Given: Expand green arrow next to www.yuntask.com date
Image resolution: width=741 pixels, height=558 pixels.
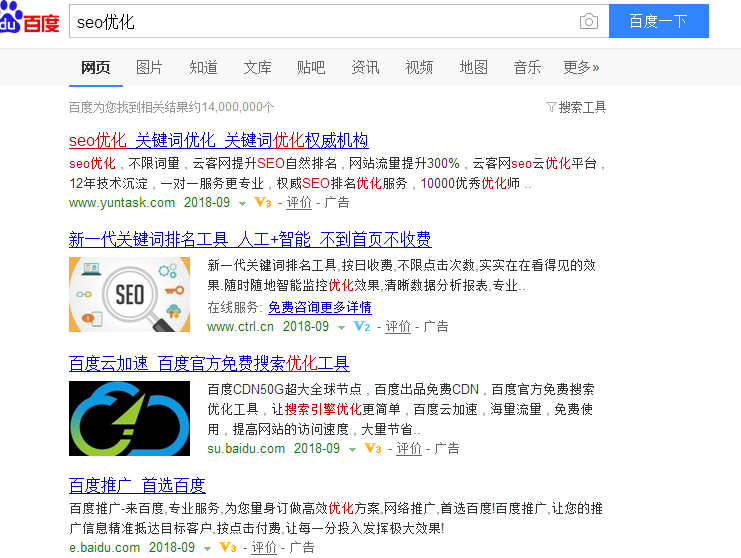Looking at the screenshot, I should pos(242,203).
